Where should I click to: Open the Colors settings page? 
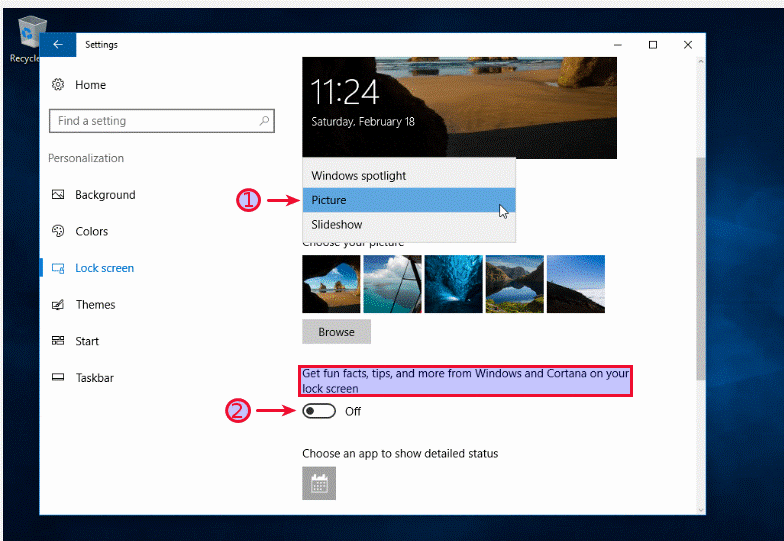click(92, 231)
